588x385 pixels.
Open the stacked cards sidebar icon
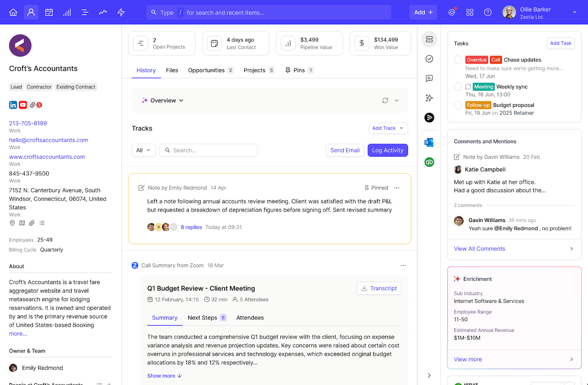point(430,39)
